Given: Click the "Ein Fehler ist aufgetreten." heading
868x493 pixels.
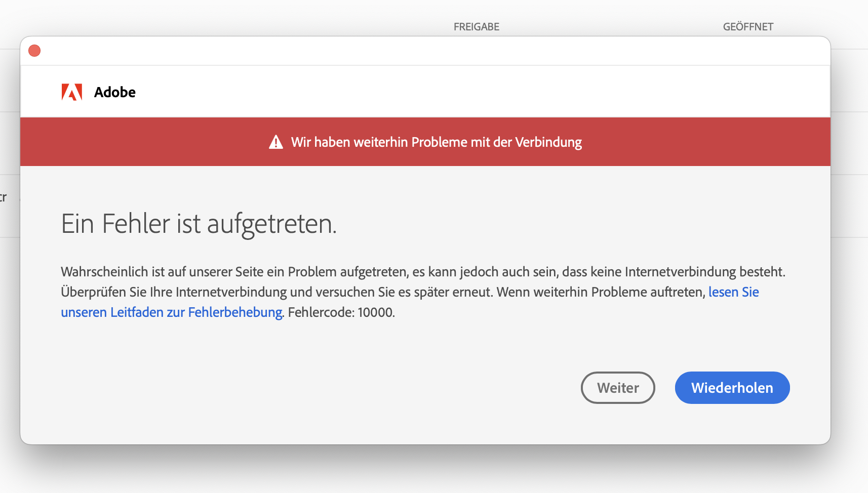Looking at the screenshot, I should pyautogui.click(x=199, y=224).
